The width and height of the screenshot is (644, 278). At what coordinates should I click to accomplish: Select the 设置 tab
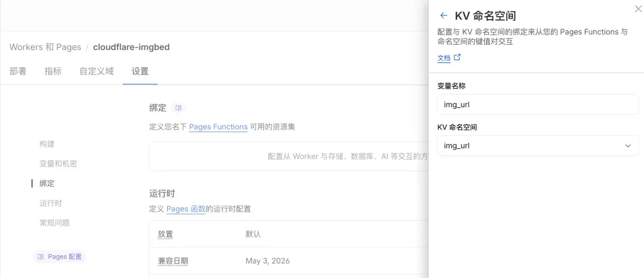(140, 71)
